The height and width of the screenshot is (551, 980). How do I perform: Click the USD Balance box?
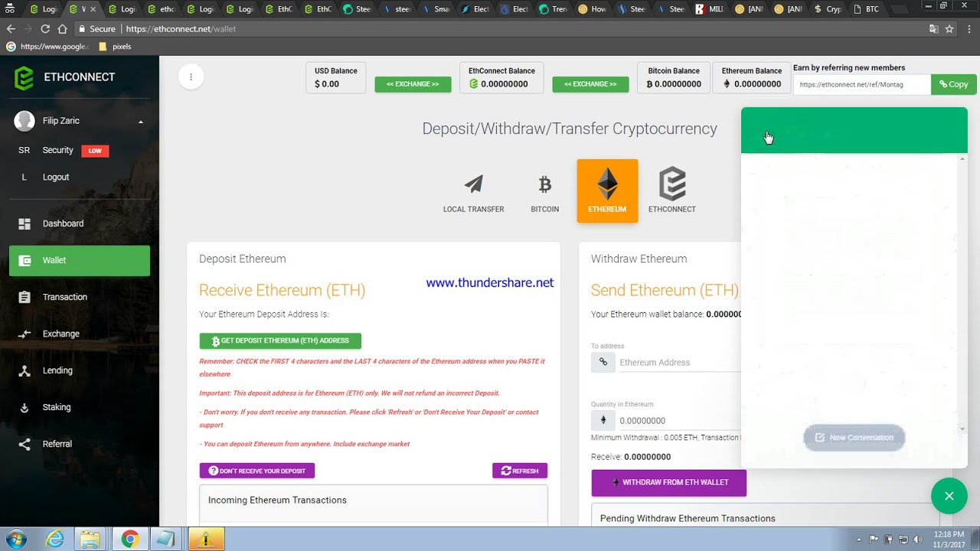click(335, 78)
